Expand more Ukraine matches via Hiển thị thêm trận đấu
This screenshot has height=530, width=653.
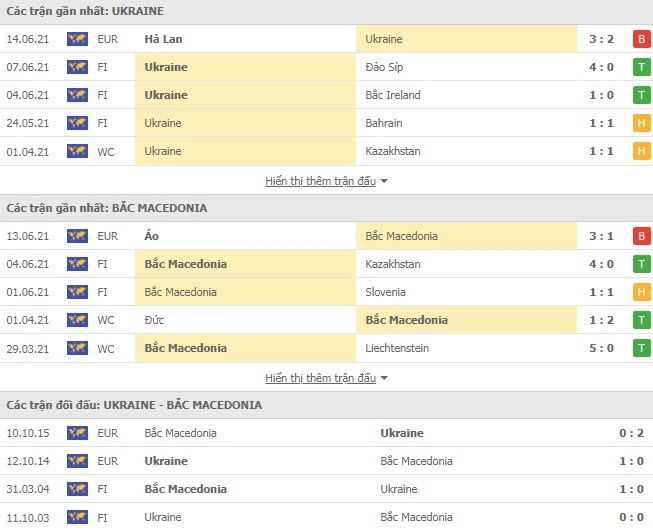point(320,181)
